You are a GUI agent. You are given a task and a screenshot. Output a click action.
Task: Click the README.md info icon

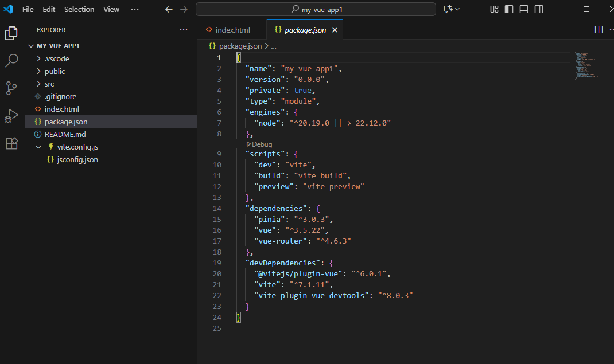[38, 134]
